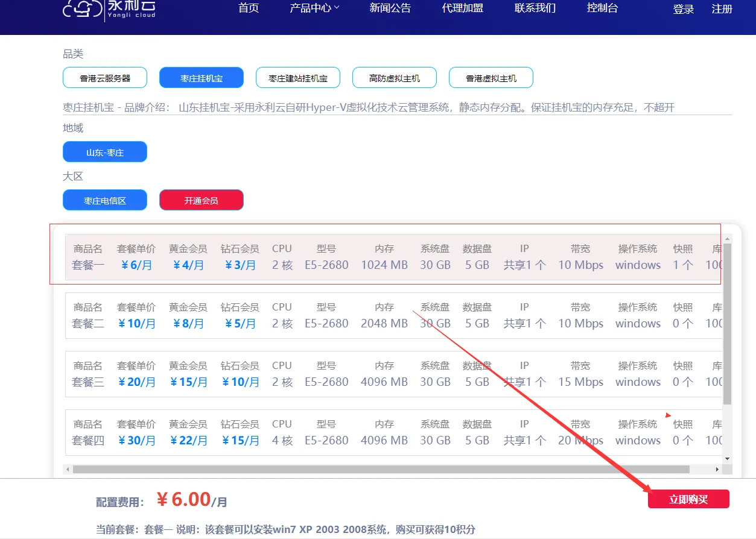Click the 立即购买 button
Image resolution: width=756 pixels, height=539 pixels.
[688, 499]
